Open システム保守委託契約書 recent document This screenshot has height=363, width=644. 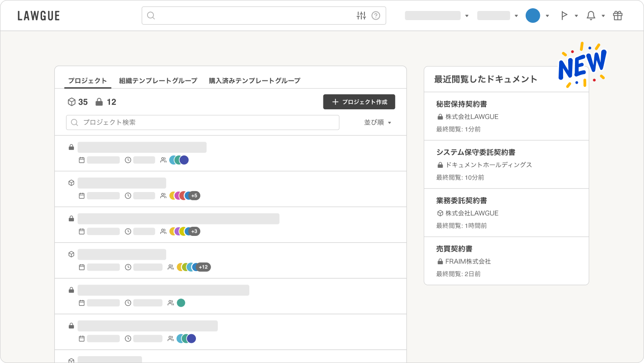point(475,152)
